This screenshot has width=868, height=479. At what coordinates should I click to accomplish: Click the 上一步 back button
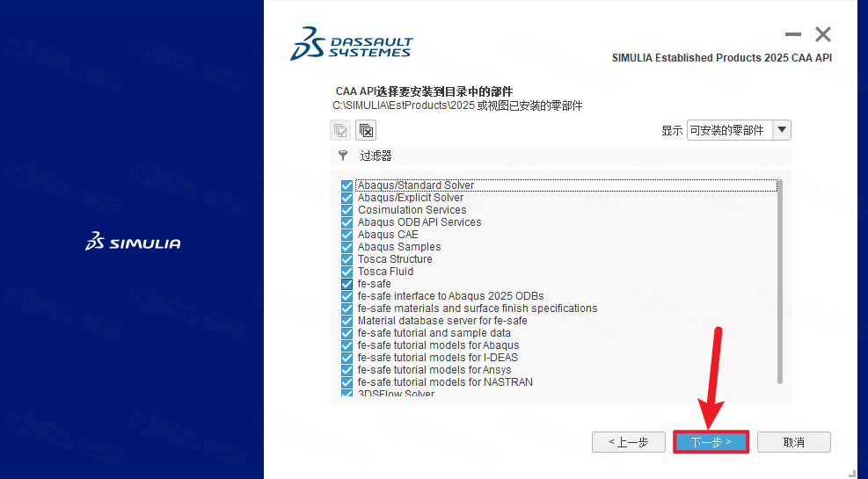click(628, 442)
